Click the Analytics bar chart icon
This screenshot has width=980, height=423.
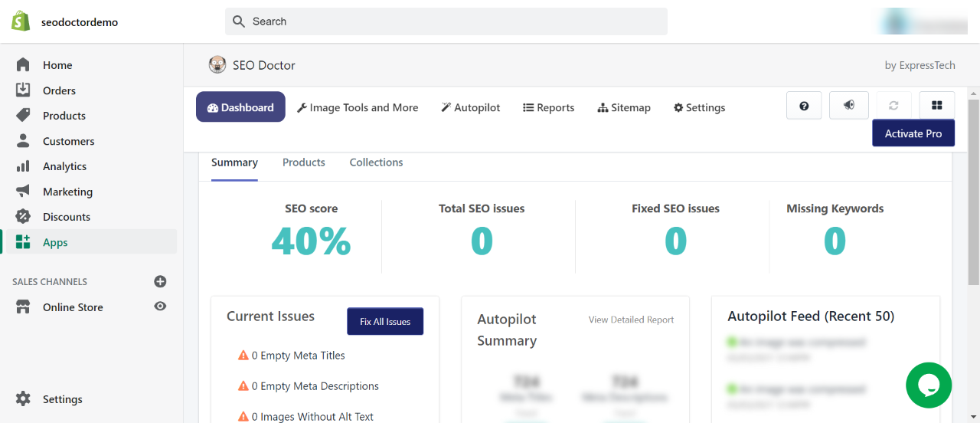(23, 166)
